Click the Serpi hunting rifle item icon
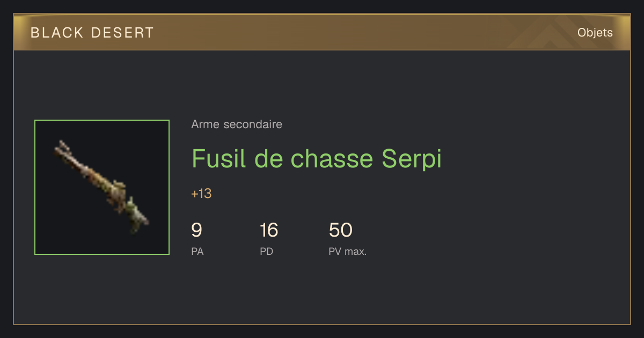The height and width of the screenshot is (338, 644). tap(102, 187)
